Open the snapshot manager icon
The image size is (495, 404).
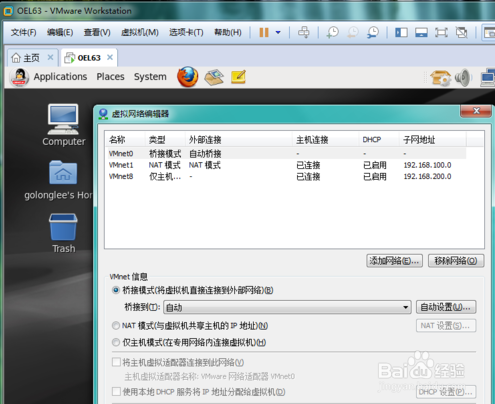pos(373,32)
